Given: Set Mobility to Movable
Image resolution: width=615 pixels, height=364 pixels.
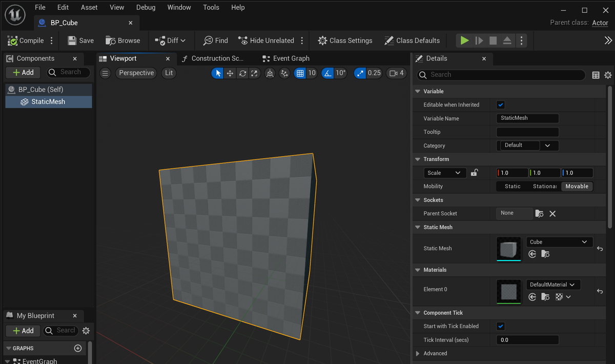Looking at the screenshot, I should 577,186.
